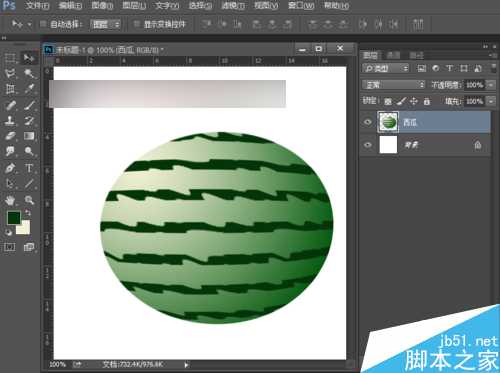Image resolution: width=500 pixels, height=373 pixels.
Task: Open the Filter menu
Action: click(233, 6)
